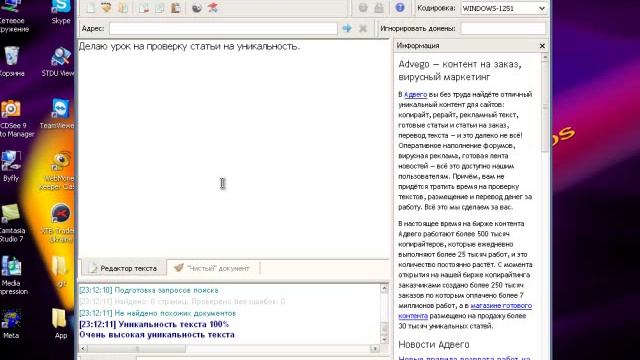This screenshot has height=360, width=640.
Task: Open the Адвего link in info text
Action: click(415, 94)
